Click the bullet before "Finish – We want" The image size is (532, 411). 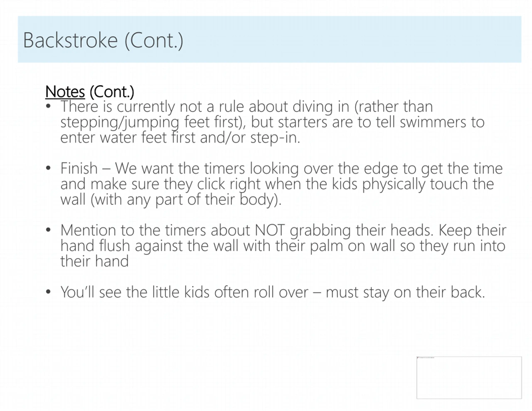(x=48, y=168)
